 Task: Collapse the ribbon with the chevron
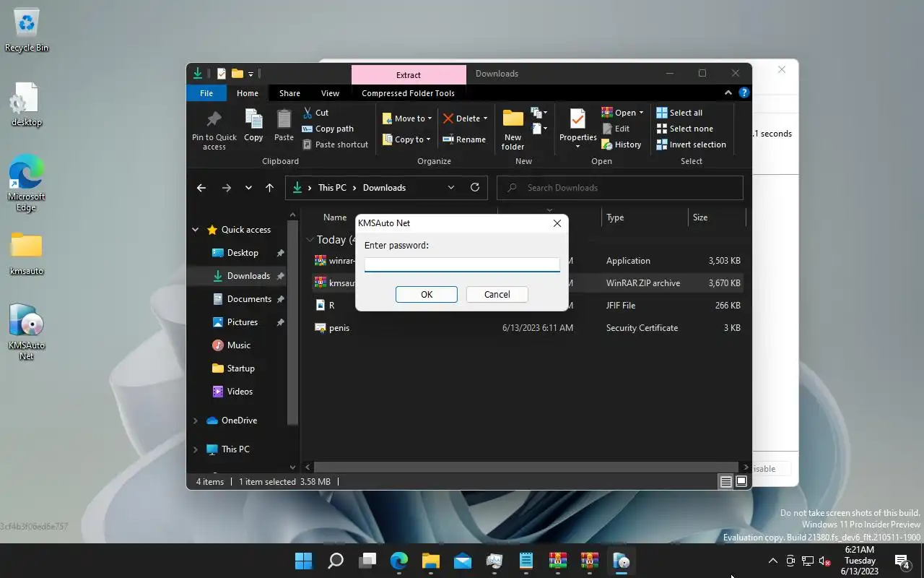tap(728, 92)
